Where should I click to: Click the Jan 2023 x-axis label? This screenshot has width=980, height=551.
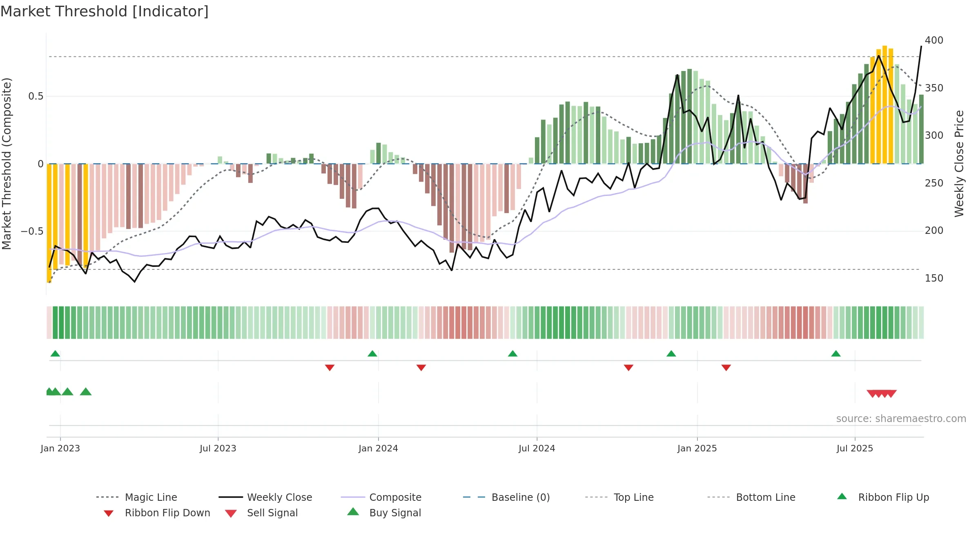click(x=60, y=448)
